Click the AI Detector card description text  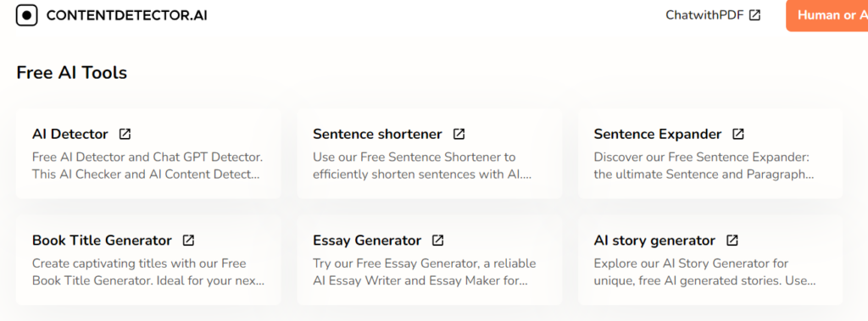tap(147, 165)
